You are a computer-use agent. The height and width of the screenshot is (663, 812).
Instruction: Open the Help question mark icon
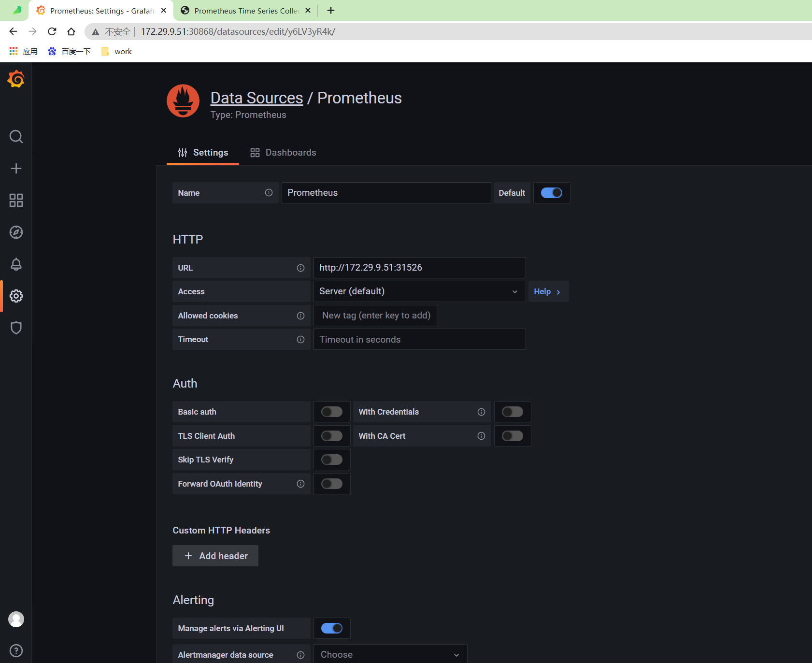coord(16,650)
